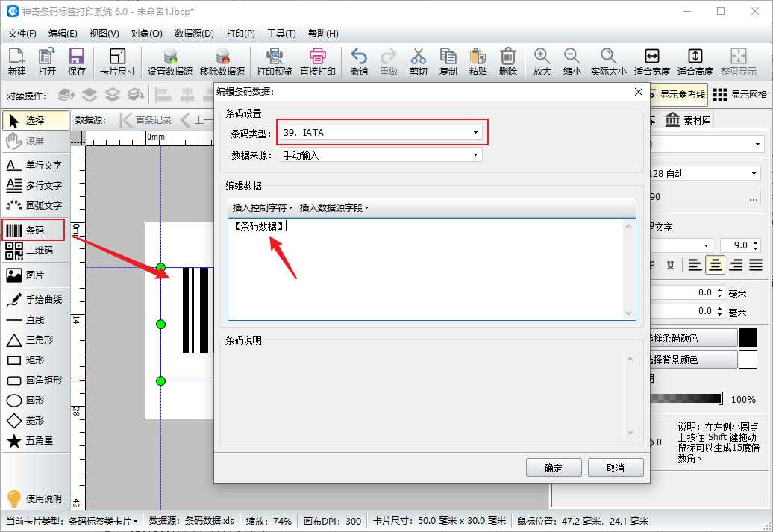Open the 文件(F) menu
This screenshot has height=532, width=773.
coord(22,33)
